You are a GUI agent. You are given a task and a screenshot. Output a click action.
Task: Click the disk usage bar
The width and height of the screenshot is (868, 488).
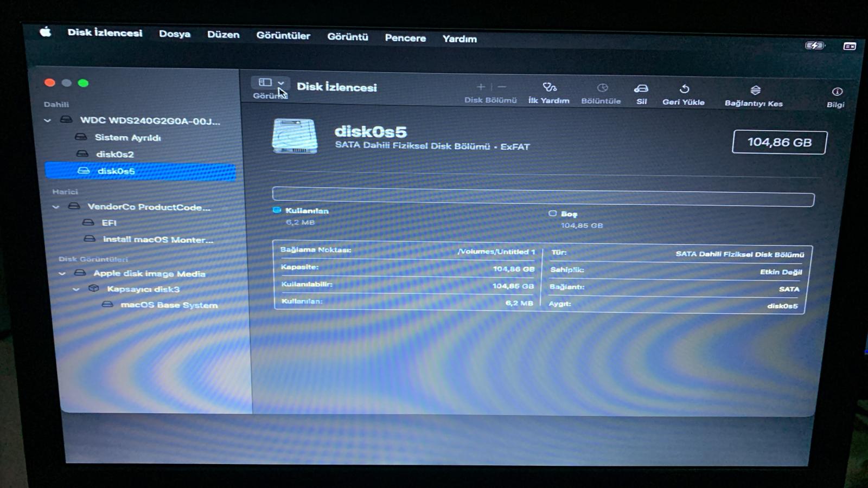pyautogui.click(x=543, y=196)
